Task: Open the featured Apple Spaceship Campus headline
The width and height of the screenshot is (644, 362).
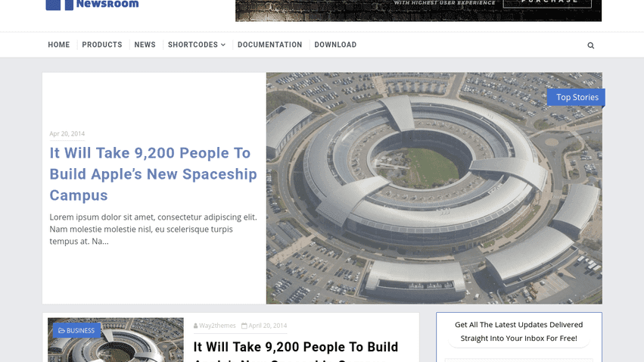Action: [153, 174]
